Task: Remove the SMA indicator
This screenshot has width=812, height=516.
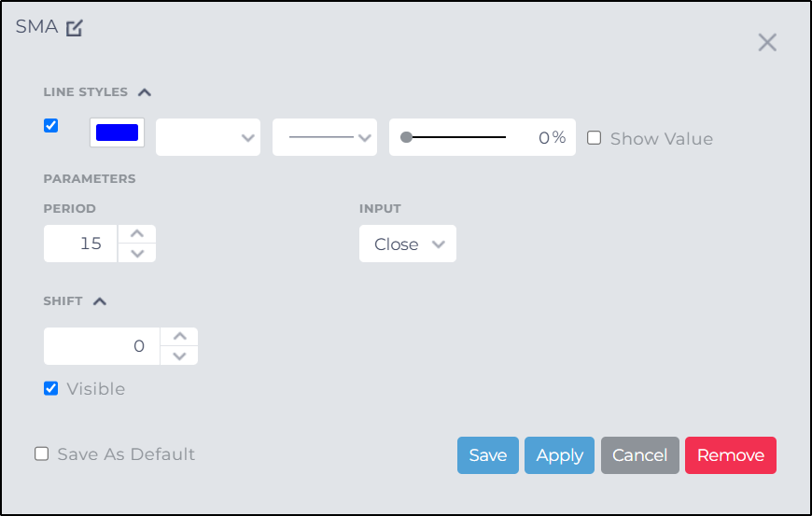Action: [x=730, y=455]
